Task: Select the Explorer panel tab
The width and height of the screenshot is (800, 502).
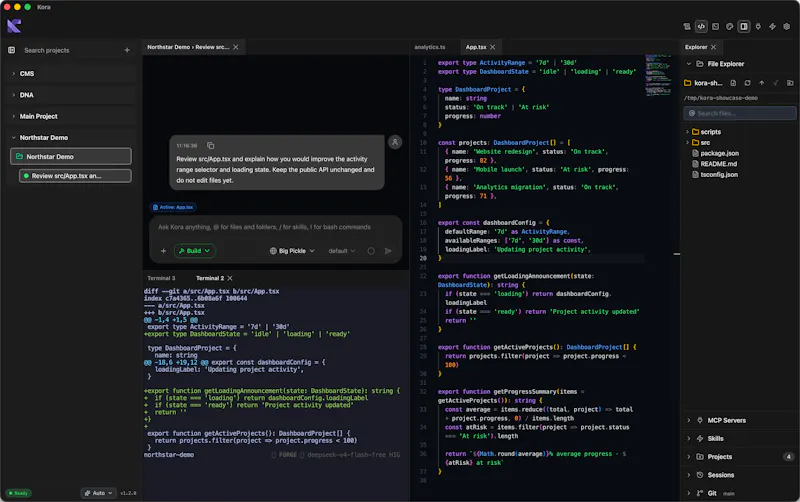Action: click(x=696, y=47)
